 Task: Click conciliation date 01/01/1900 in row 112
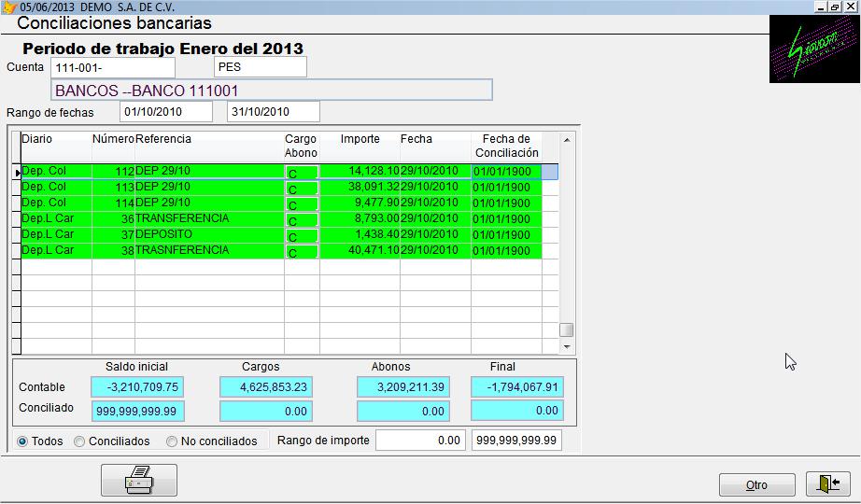pyautogui.click(x=506, y=172)
